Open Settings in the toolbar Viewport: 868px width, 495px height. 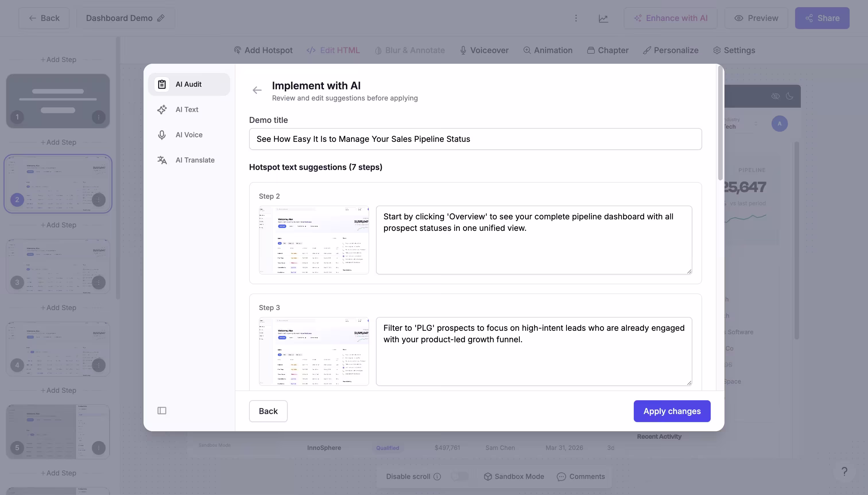pyautogui.click(x=734, y=50)
